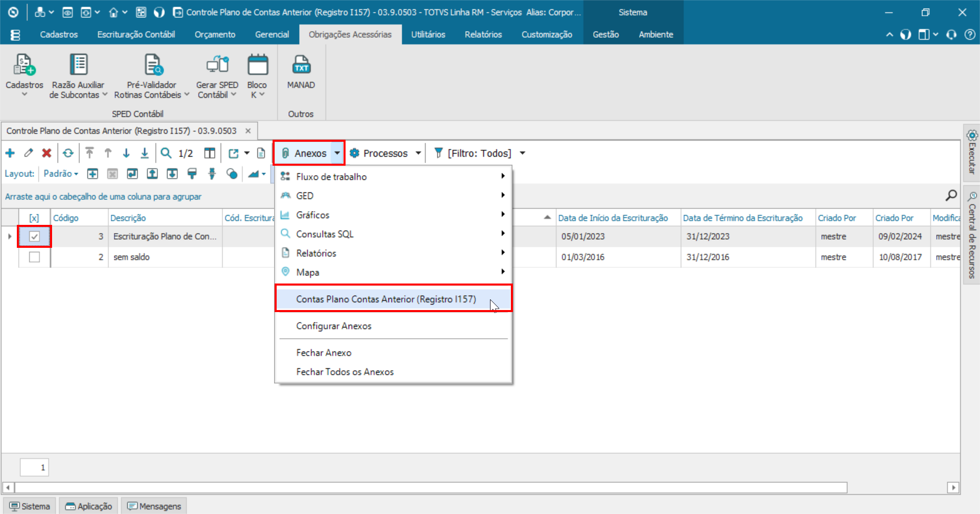Close the Controle Plano de Contas tab
The image size is (980, 514).
248,131
